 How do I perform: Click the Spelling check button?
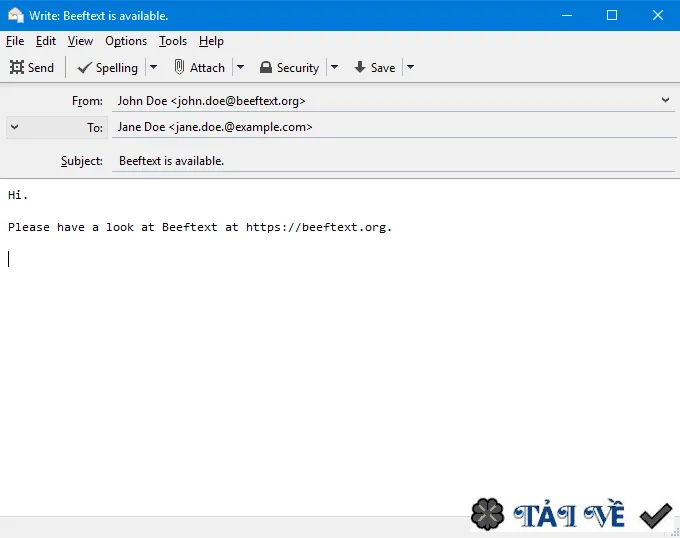(x=108, y=68)
